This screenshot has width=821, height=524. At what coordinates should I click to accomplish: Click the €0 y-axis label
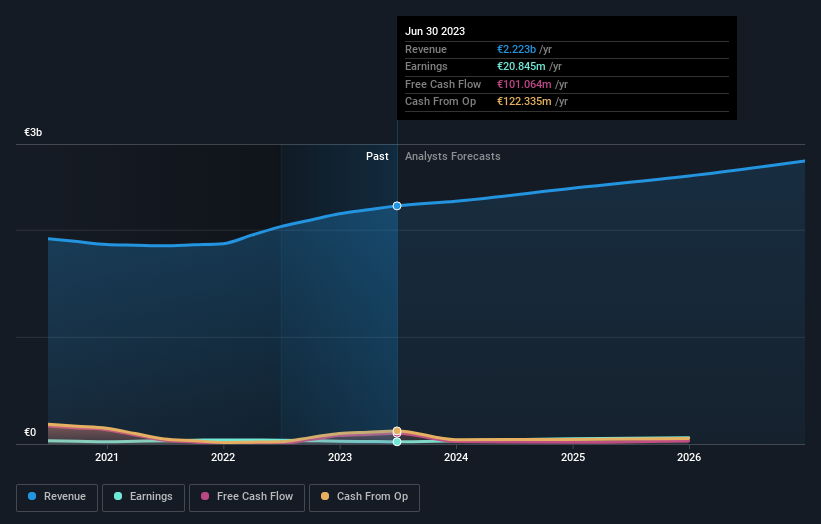(30, 432)
